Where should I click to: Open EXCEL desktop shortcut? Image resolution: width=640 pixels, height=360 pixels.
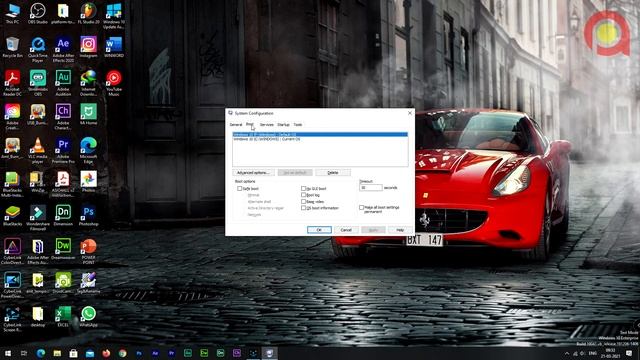click(63, 316)
